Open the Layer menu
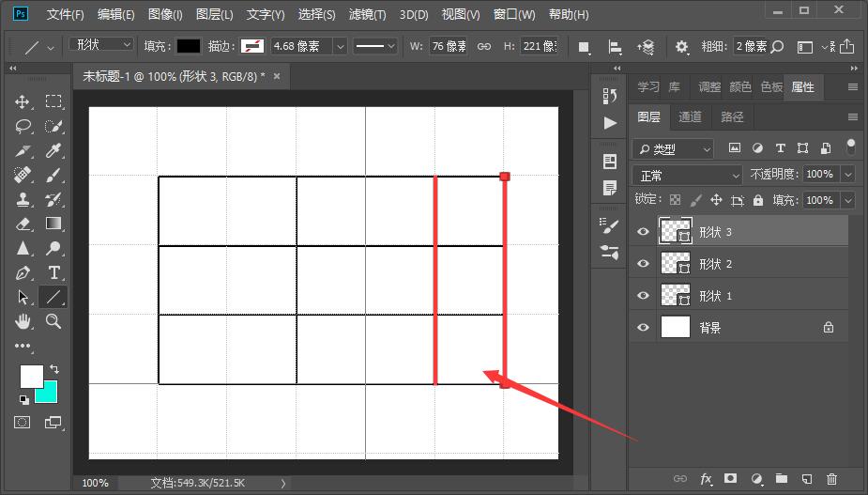This screenshot has height=495, width=868. pos(214,14)
